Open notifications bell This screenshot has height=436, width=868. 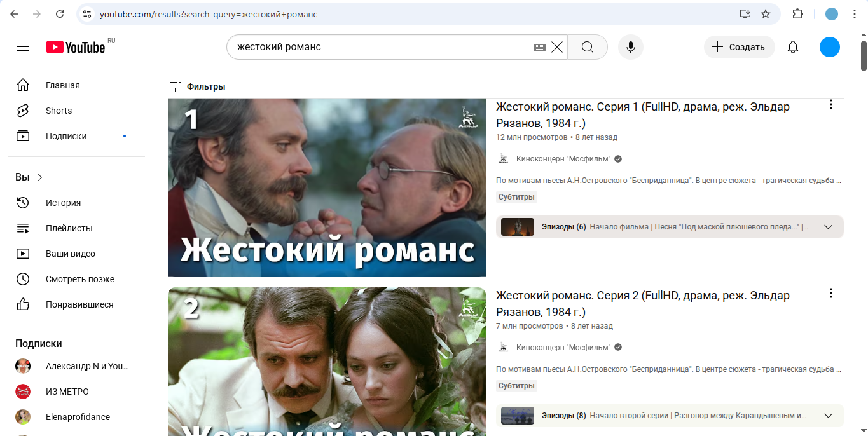[x=793, y=47]
